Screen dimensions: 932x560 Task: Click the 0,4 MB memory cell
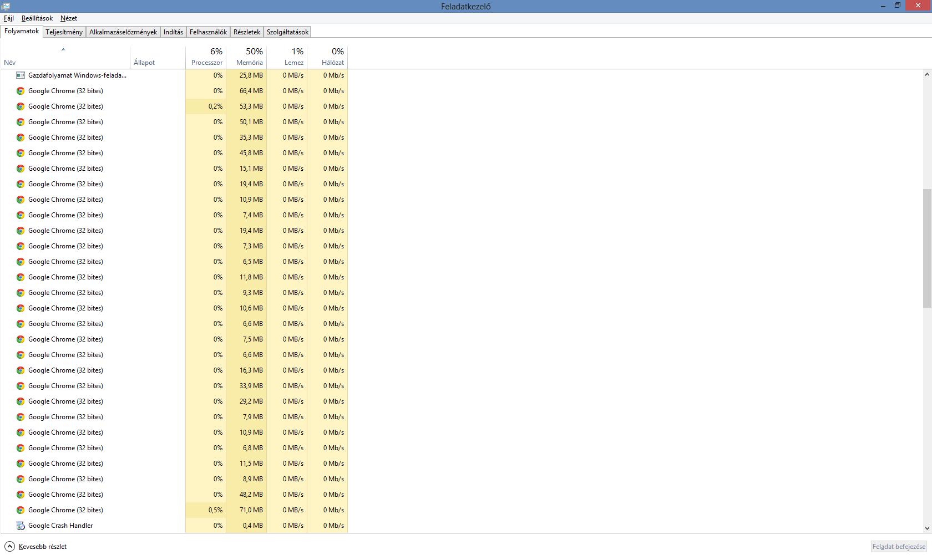[x=246, y=526]
